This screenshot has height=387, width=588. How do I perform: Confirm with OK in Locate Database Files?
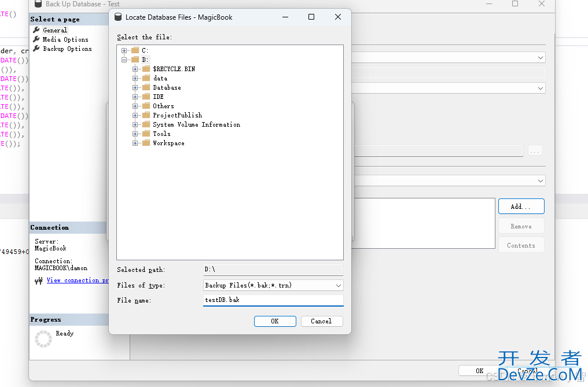point(275,322)
